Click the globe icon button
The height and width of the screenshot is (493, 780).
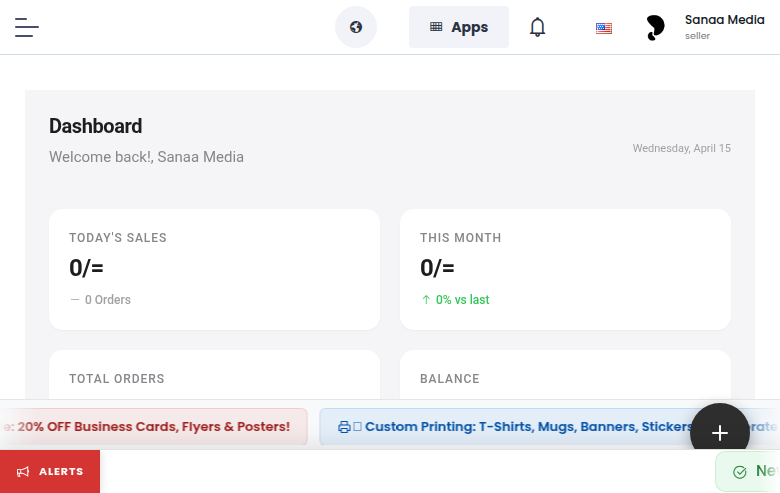coord(356,27)
